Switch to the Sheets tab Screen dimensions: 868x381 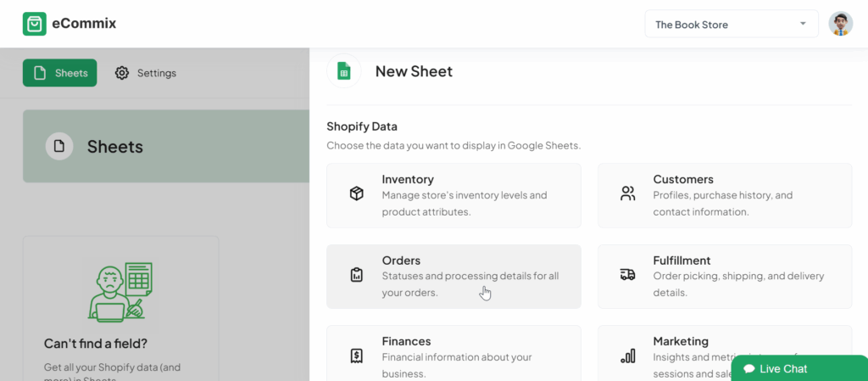60,73
